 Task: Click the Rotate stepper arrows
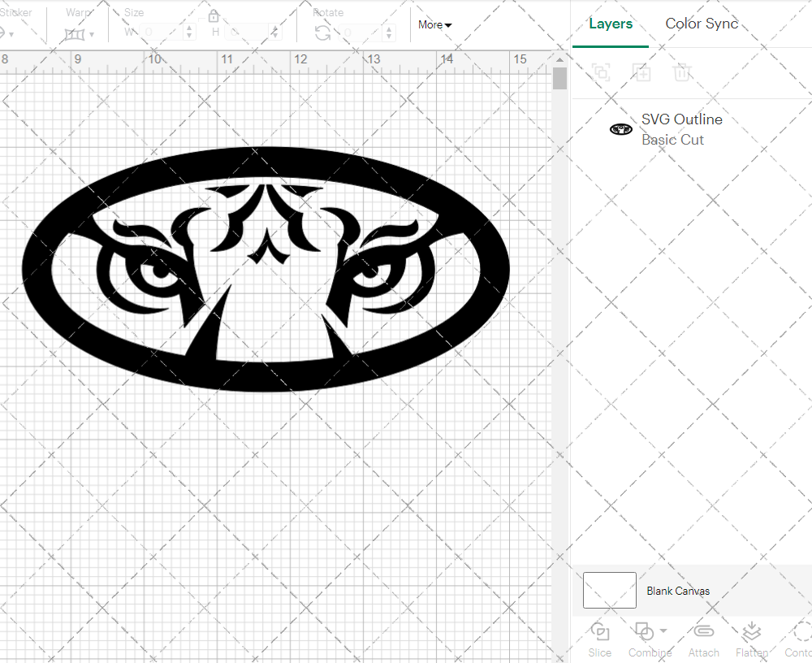pyautogui.click(x=388, y=32)
